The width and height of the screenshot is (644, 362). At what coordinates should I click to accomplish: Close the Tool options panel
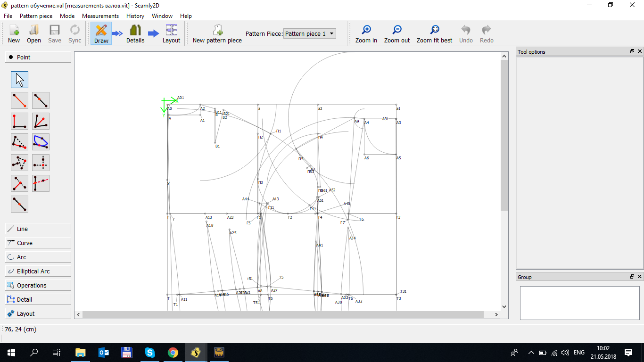pyautogui.click(x=640, y=51)
